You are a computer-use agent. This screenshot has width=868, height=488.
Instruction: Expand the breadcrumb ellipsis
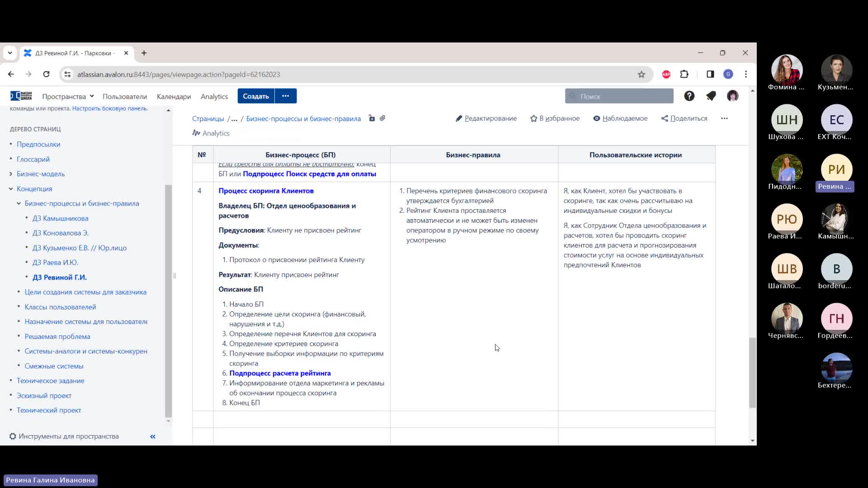pyautogui.click(x=234, y=118)
